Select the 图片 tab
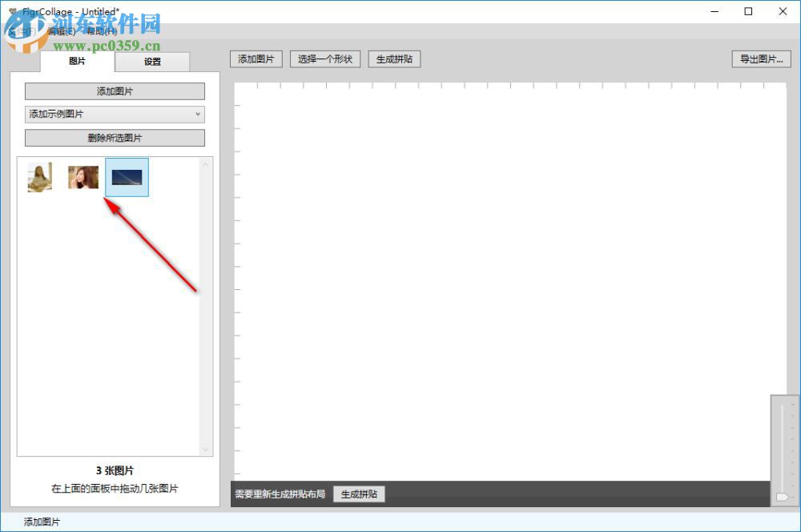801x532 pixels. 76,61
